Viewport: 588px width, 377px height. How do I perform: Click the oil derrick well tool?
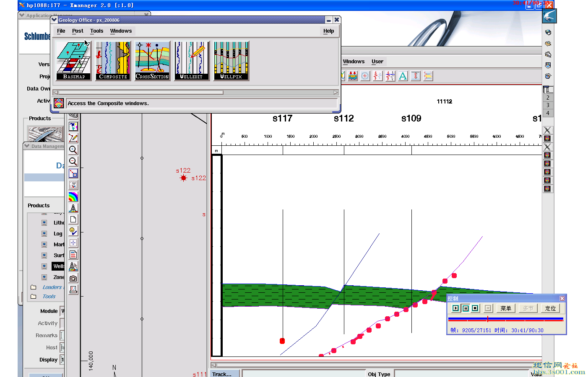pos(73,208)
